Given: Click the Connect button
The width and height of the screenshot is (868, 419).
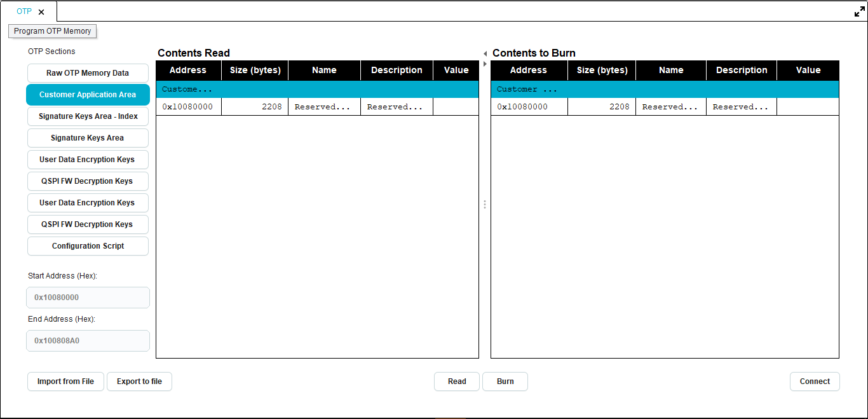Looking at the screenshot, I should pos(815,381).
